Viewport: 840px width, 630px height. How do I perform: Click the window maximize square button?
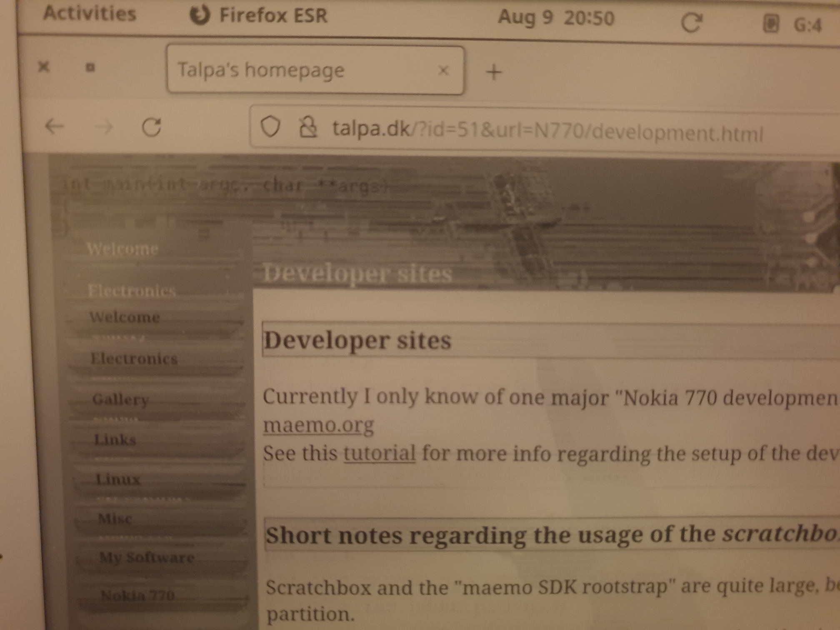pyautogui.click(x=90, y=67)
